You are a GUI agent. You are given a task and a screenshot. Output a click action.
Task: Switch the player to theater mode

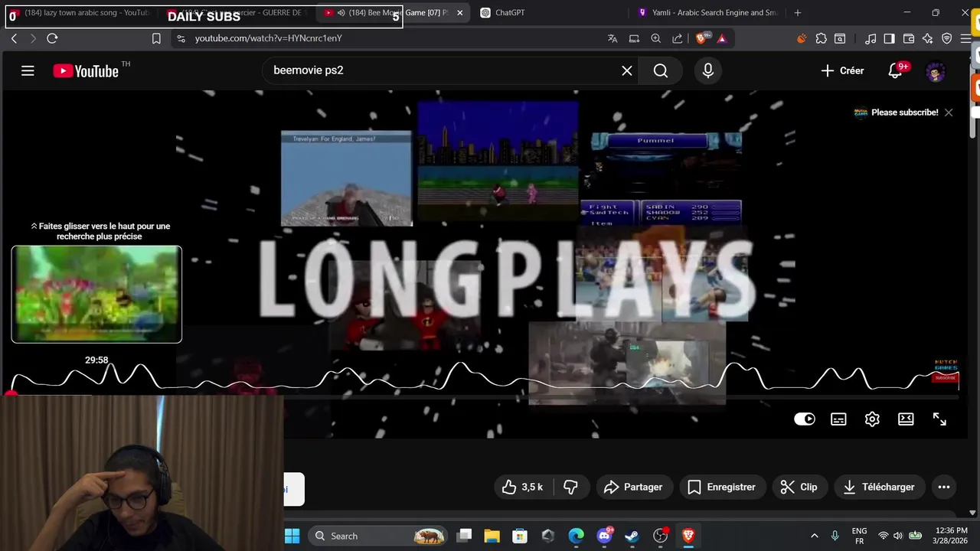coord(906,419)
